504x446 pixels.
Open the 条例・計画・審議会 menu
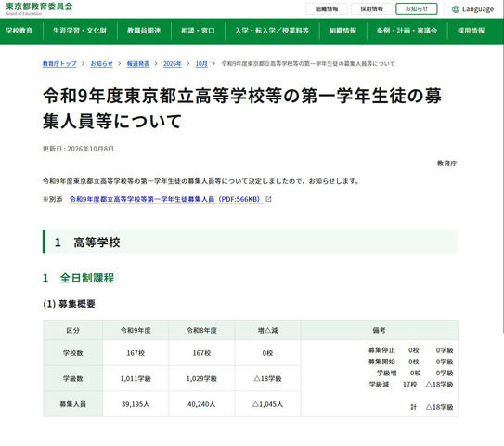pyautogui.click(x=407, y=31)
